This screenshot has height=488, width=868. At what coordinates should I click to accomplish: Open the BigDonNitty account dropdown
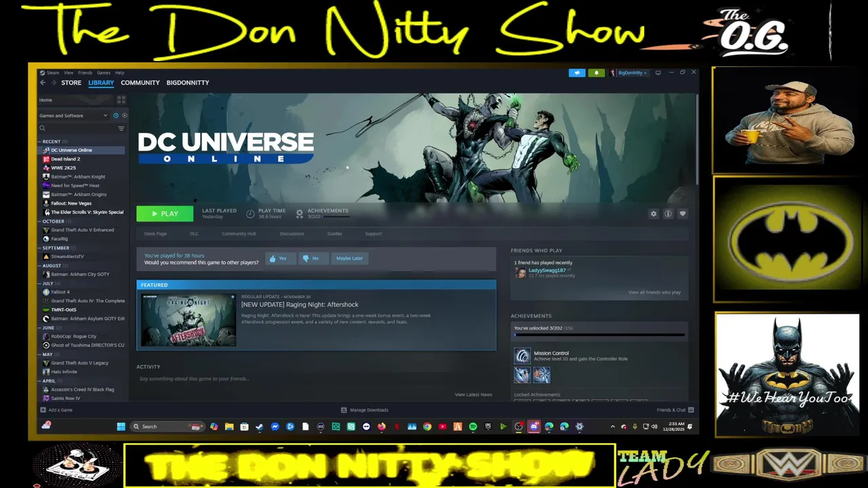[x=629, y=73]
